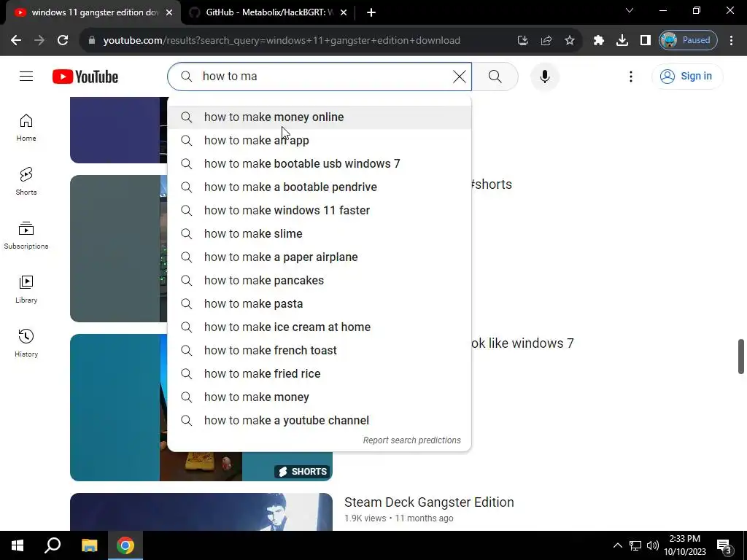Viewport: 747px width, 560px height.
Task: Click the install app icon in address bar
Action: [x=523, y=41]
